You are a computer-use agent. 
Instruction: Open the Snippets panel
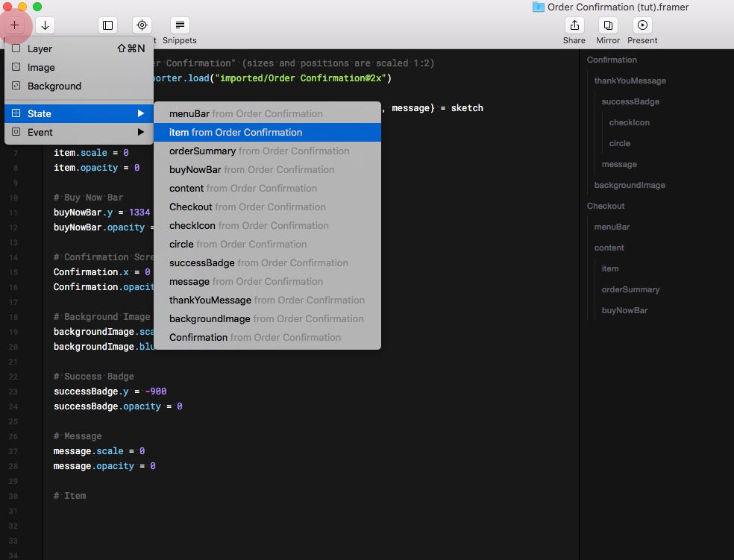click(x=178, y=25)
